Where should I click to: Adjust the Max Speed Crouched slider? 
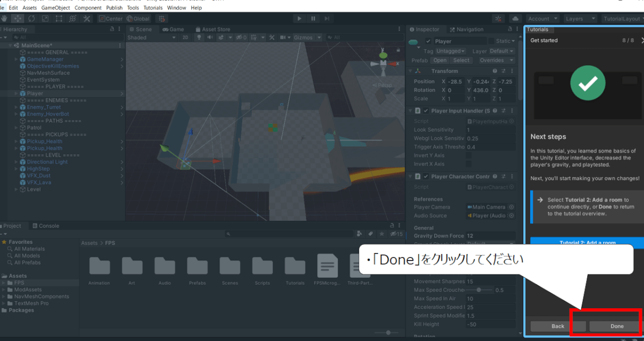479,290
